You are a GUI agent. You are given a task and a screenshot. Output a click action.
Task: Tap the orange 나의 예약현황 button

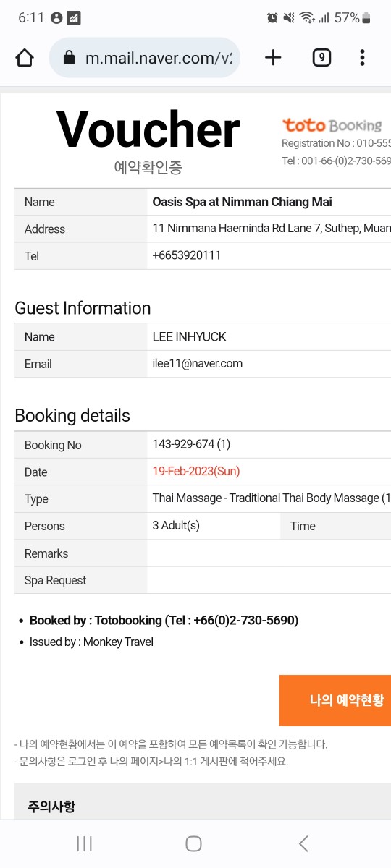pyautogui.click(x=335, y=700)
